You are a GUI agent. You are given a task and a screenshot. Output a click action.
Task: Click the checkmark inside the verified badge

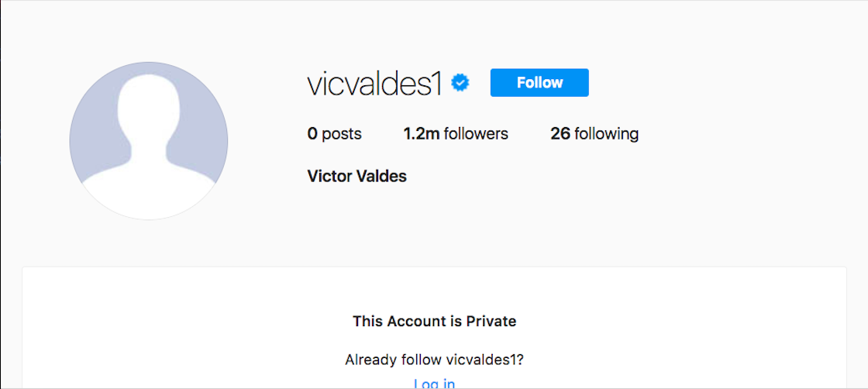pyautogui.click(x=461, y=83)
